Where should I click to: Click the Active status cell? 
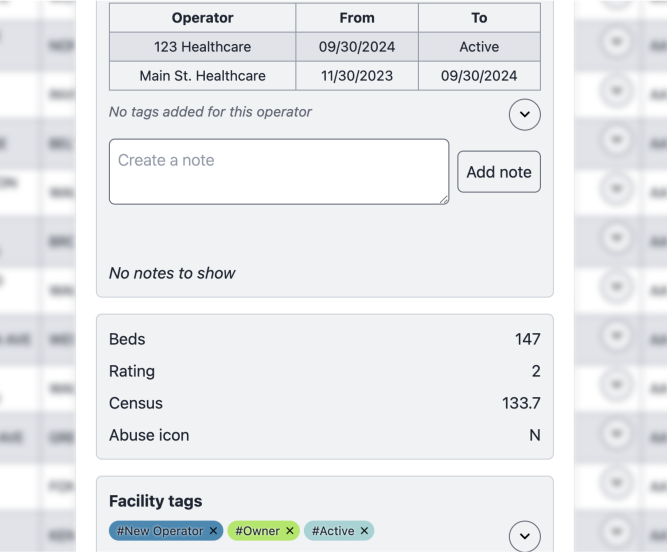pyautogui.click(x=479, y=47)
